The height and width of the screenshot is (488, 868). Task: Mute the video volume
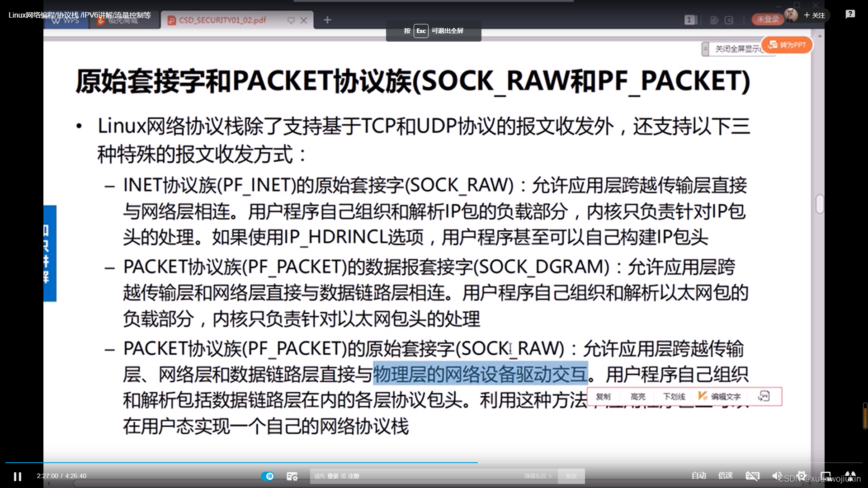pyautogui.click(x=777, y=476)
